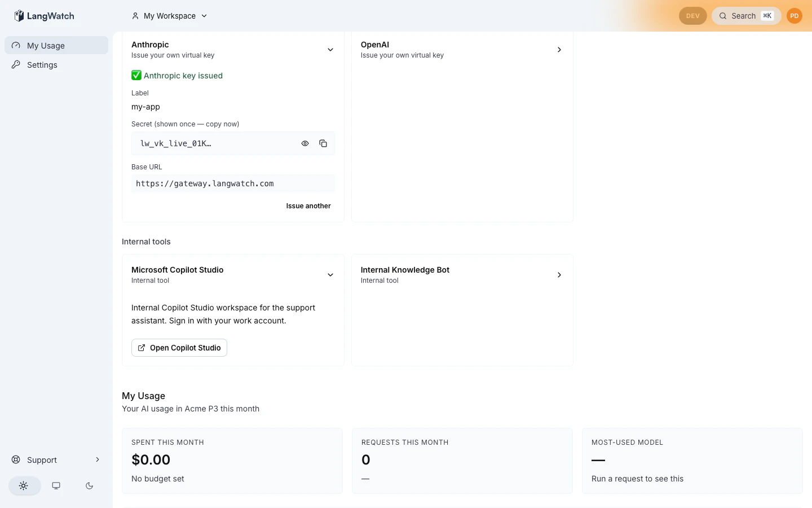812x508 pixels.
Task: Click the Requests This Month card
Action: pos(462,461)
